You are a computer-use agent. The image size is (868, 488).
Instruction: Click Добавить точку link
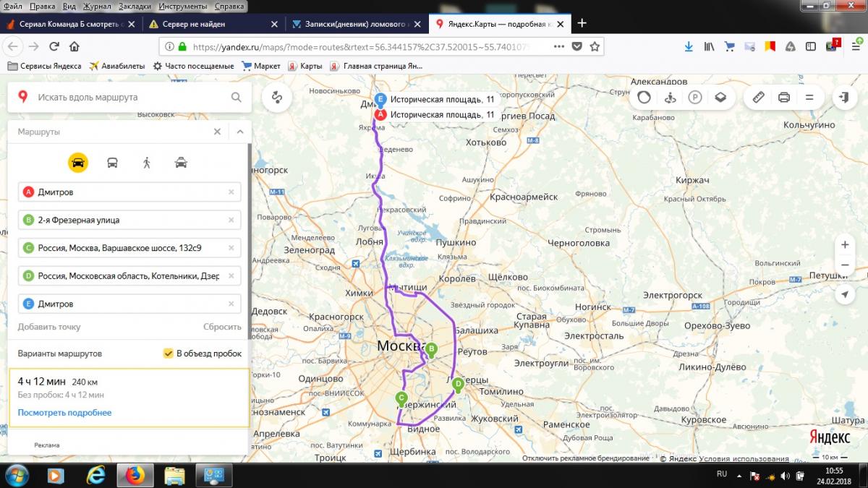pos(49,327)
